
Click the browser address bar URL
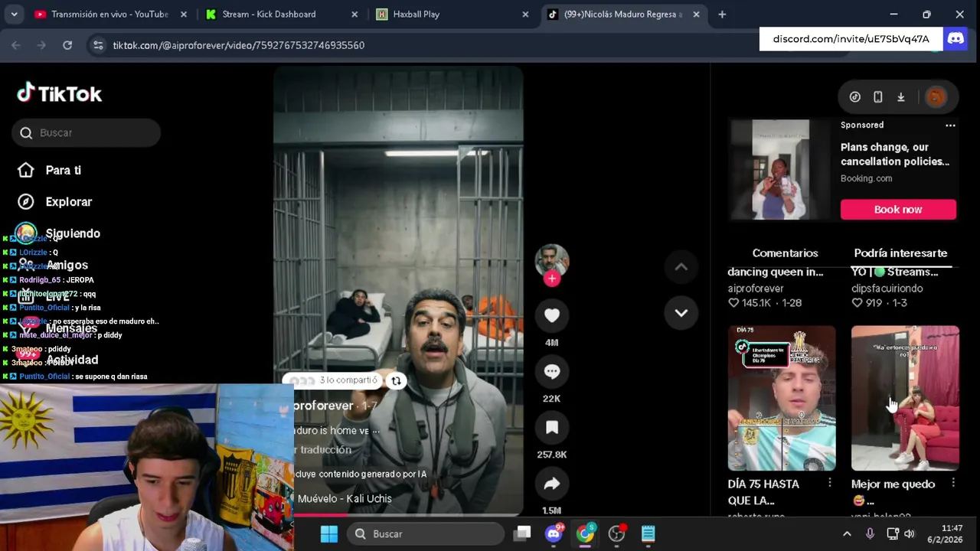click(x=238, y=45)
